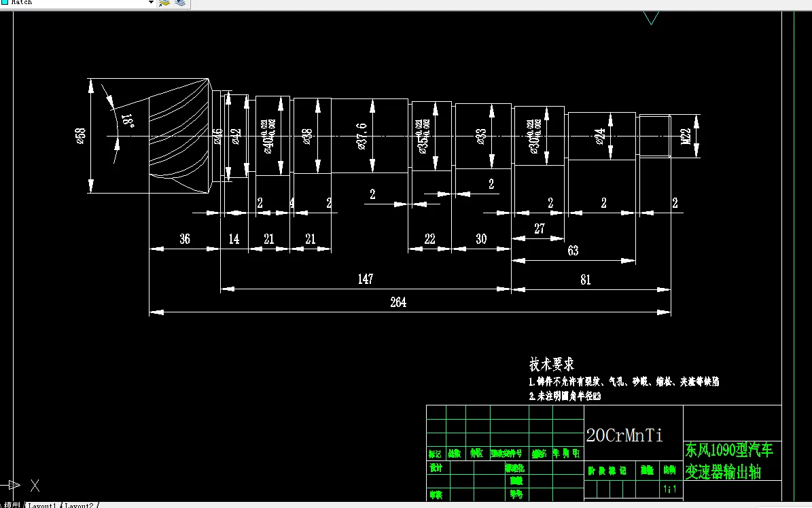Select technical requirement line 1 text
Screen dimensions: 812x508
coord(624,382)
